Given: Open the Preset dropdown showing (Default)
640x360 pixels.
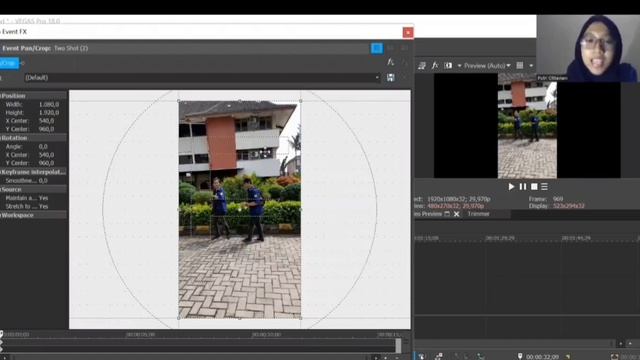Looking at the screenshot, I should [x=202, y=78].
